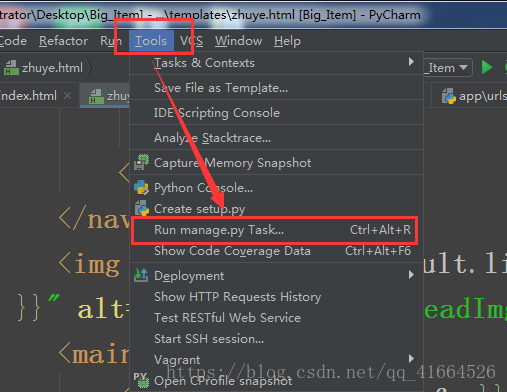507x392 pixels.
Task: Select Show Code Coverage Data
Action: click(276, 251)
